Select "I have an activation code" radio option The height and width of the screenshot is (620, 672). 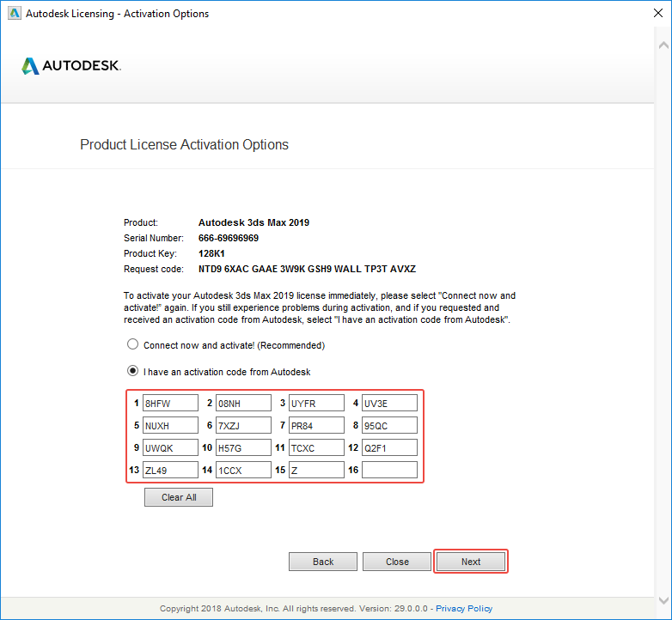133,371
